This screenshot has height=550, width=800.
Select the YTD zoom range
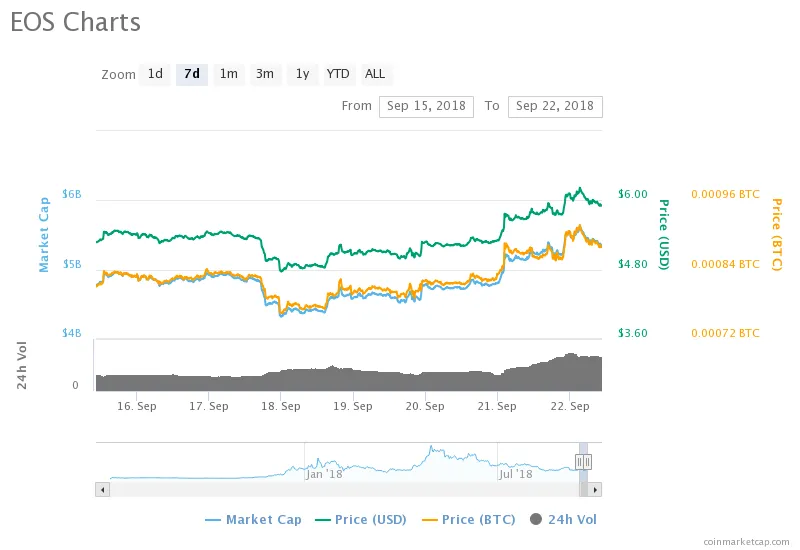[338, 74]
